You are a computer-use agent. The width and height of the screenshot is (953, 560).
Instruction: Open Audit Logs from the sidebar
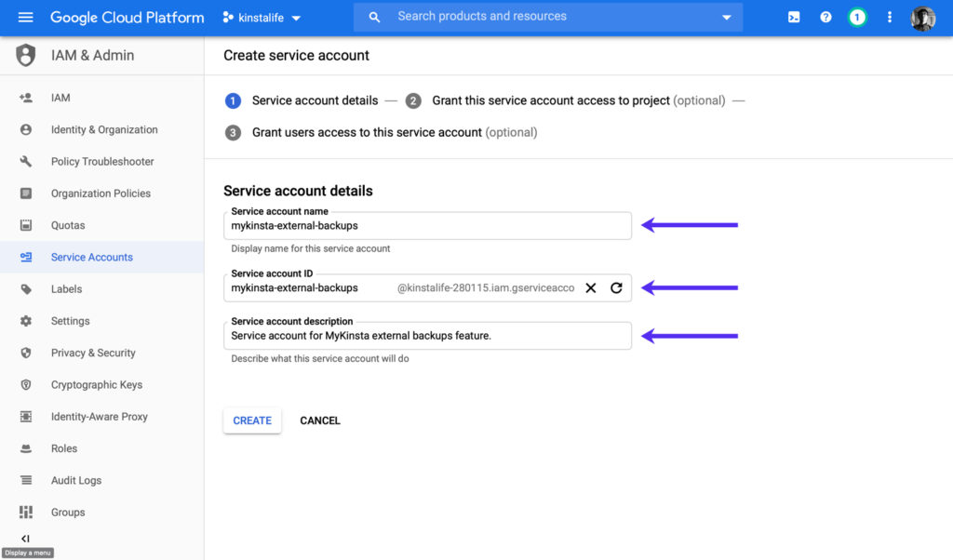[75, 480]
